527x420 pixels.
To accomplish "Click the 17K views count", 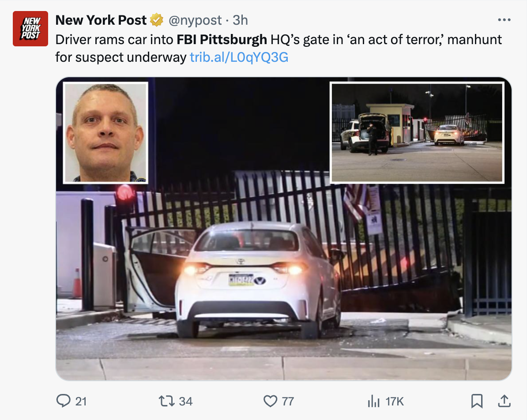I will tap(395, 401).
